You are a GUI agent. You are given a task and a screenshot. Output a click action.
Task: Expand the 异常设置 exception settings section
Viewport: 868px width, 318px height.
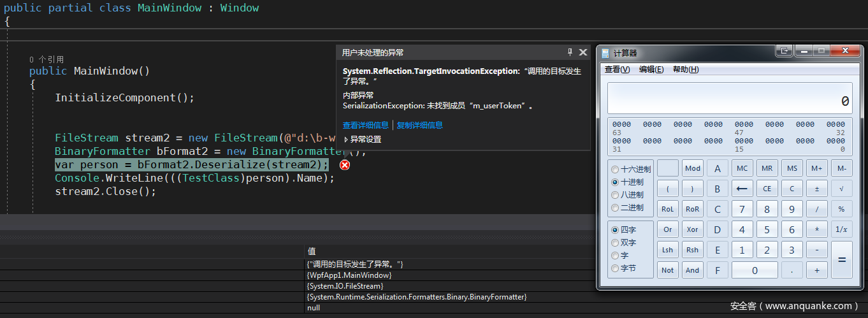tap(347, 139)
